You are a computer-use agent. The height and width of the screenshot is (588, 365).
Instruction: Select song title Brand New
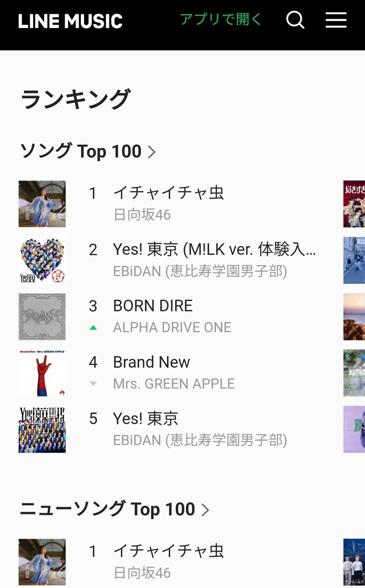pos(152,362)
